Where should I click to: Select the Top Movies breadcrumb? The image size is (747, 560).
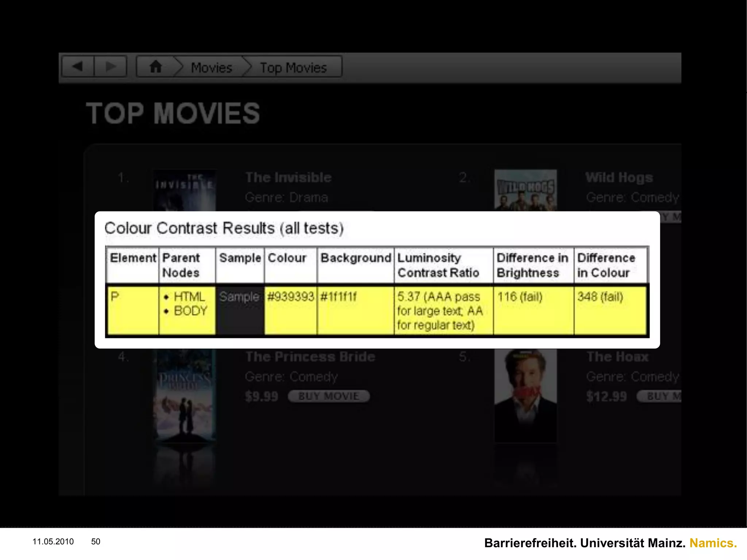coord(293,68)
